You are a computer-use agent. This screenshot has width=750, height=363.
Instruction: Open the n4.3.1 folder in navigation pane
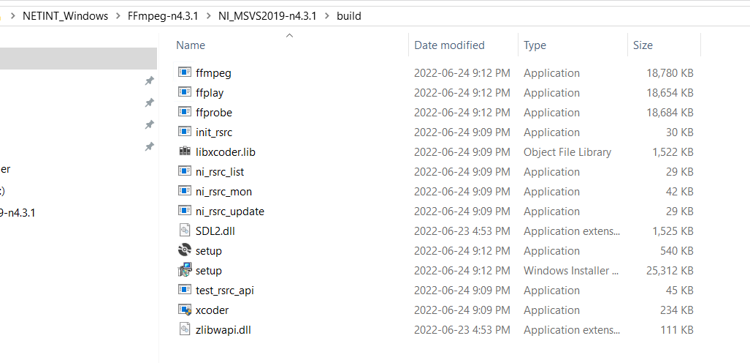(x=18, y=212)
